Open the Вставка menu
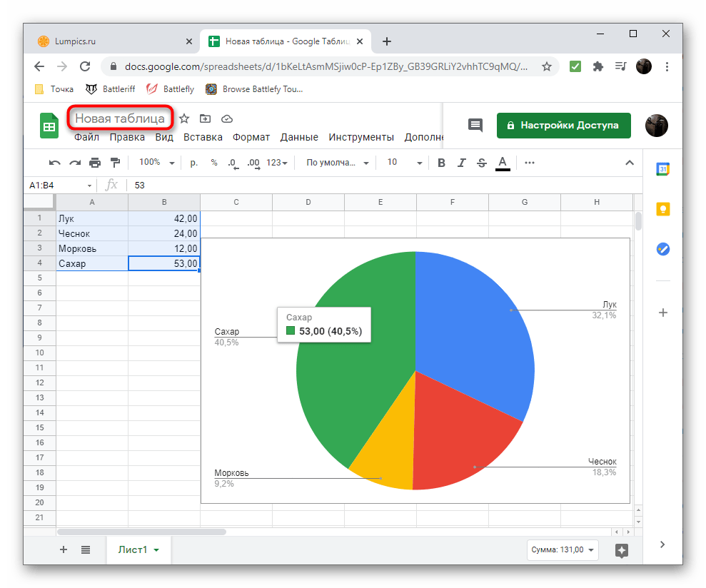 click(203, 137)
